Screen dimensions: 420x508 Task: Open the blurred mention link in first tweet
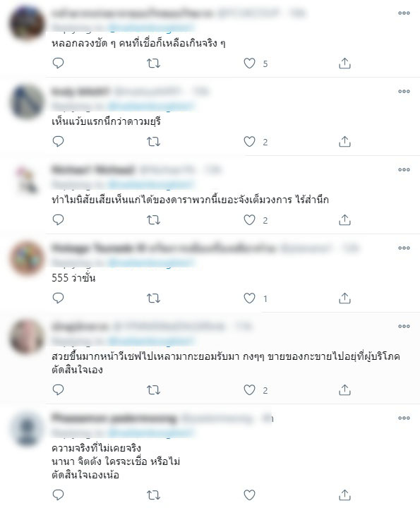tap(150, 28)
